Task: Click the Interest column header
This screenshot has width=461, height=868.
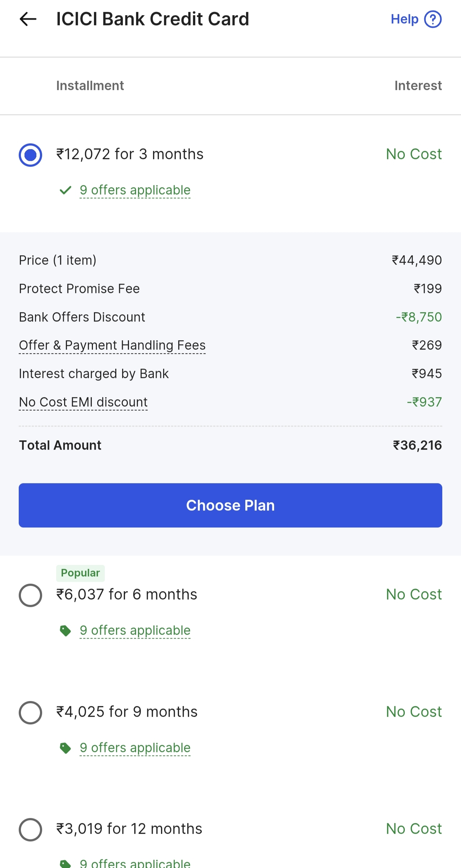Action: 418,86
